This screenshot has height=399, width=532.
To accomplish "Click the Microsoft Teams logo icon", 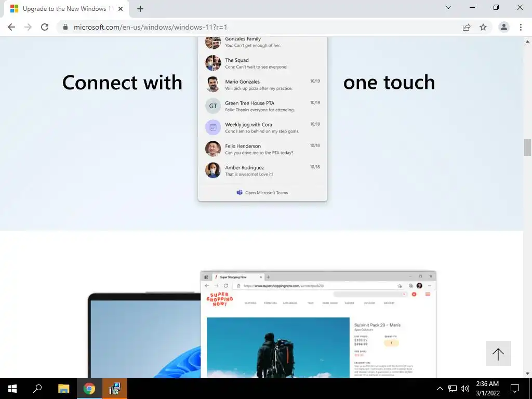I will click(x=240, y=192).
